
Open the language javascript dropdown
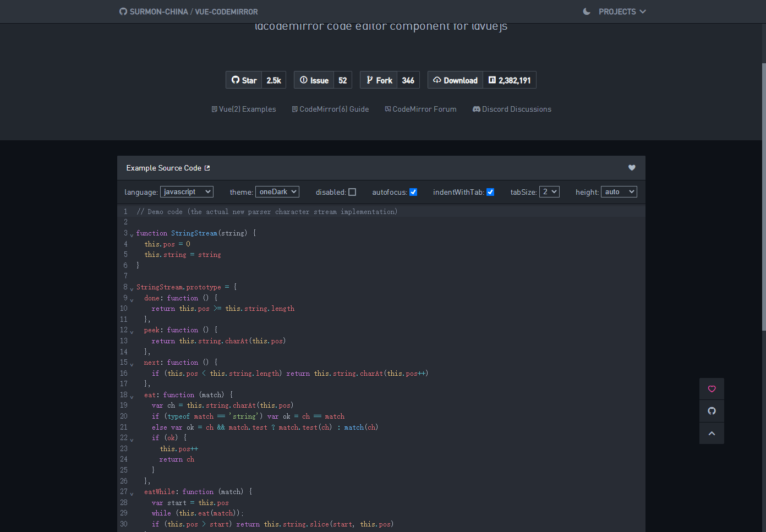187,191
